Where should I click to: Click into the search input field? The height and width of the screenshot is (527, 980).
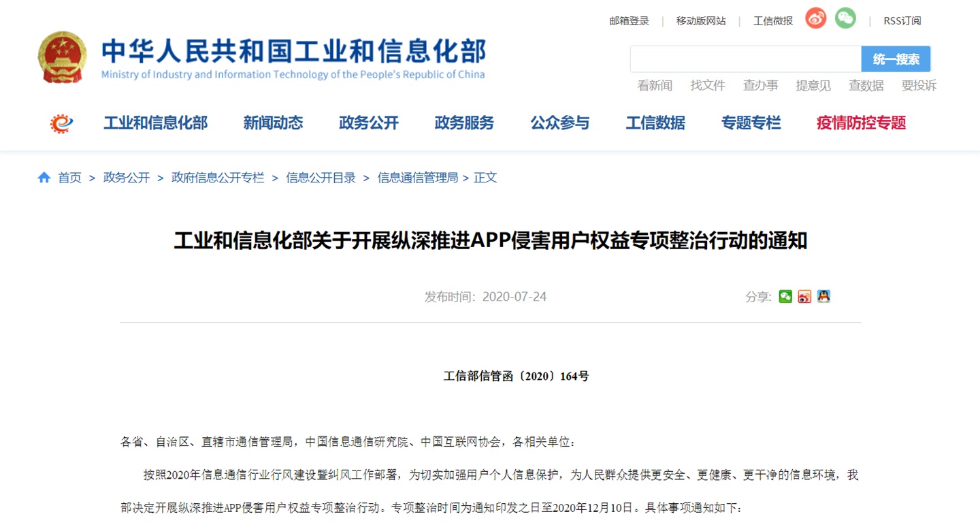click(x=745, y=59)
